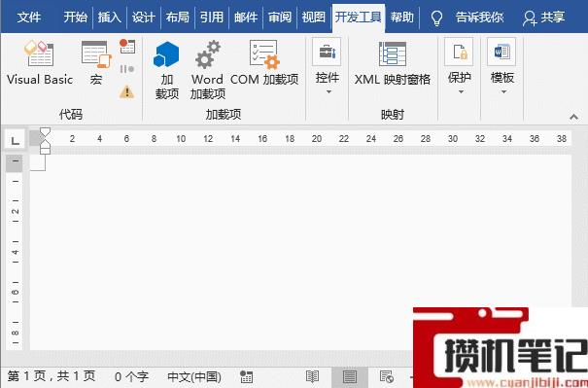Open the 控件 controls toolbox
The width and height of the screenshot is (588, 388).
tap(327, 52)
